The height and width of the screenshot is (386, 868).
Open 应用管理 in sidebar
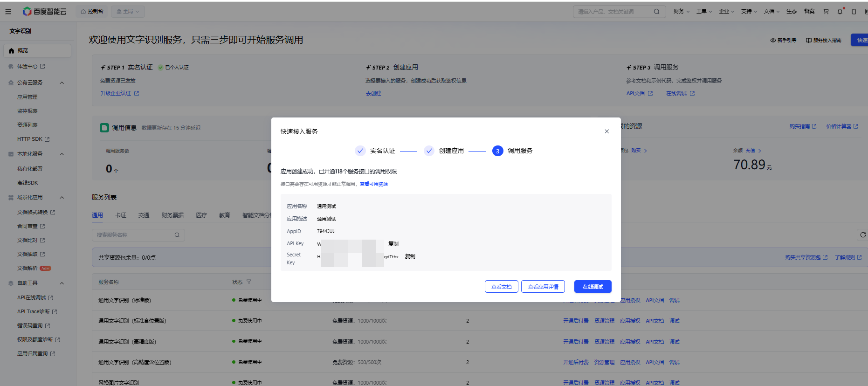(x=28, y=97)
